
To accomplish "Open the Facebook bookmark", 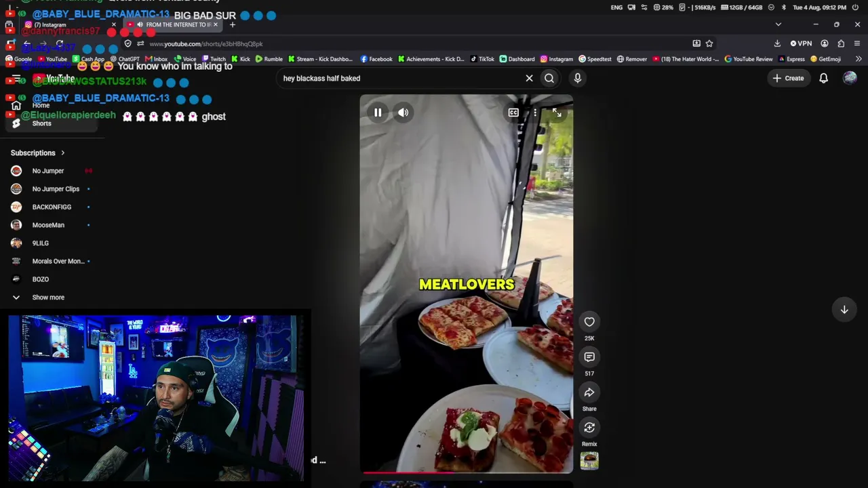I will pyautogui.click(x=376, y=59).
